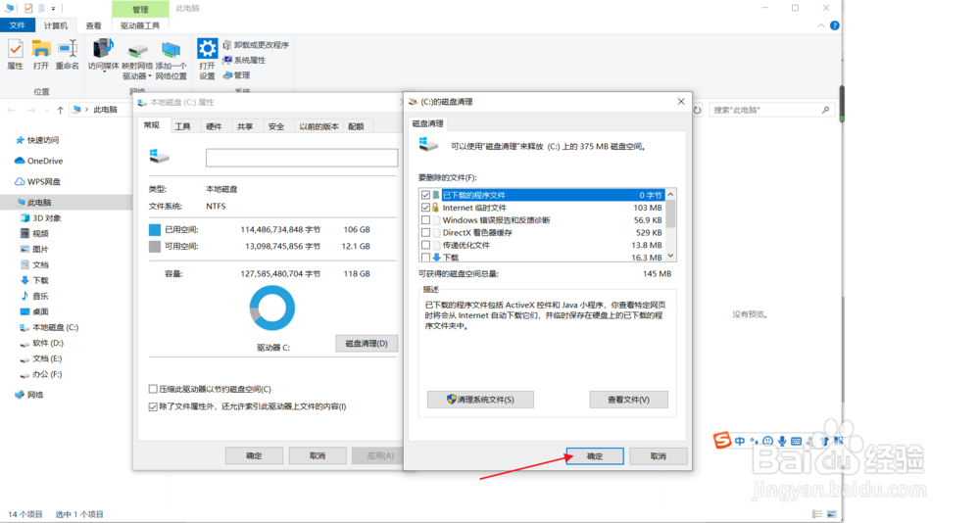This screenshot has width=980, height=523.
Task: Open the recent locations dropdown arrow
Action: coord(47,110)
